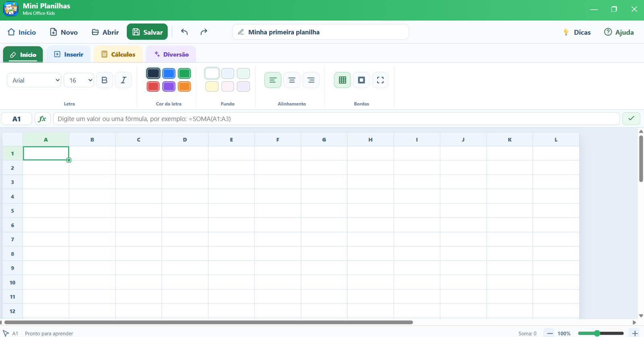Select the no-borders dashed icon
The image size is (644, 337).
pos(380,80)
